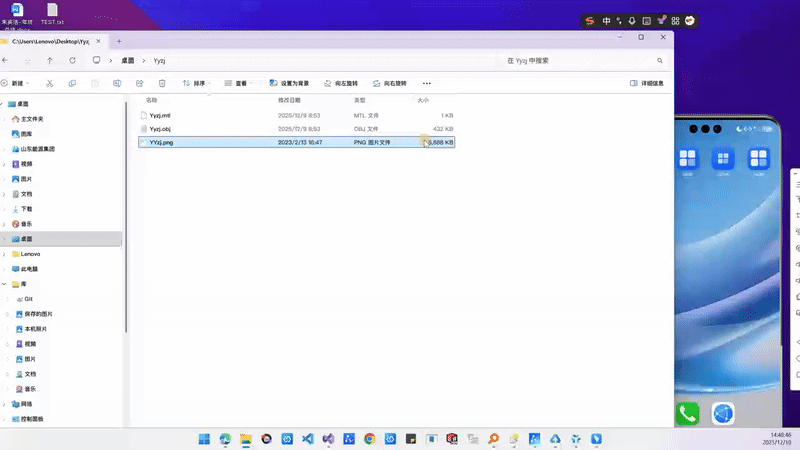The height and width of the screenshot is (450, 800).
Task: Open 下载 downloads in navigation pane
Action: (21, 209)
